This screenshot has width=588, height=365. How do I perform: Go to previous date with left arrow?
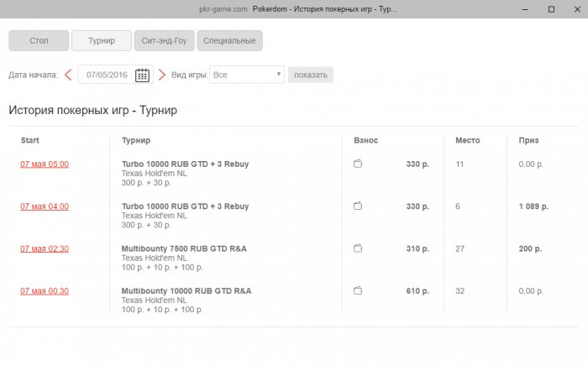tap(68, 75)
